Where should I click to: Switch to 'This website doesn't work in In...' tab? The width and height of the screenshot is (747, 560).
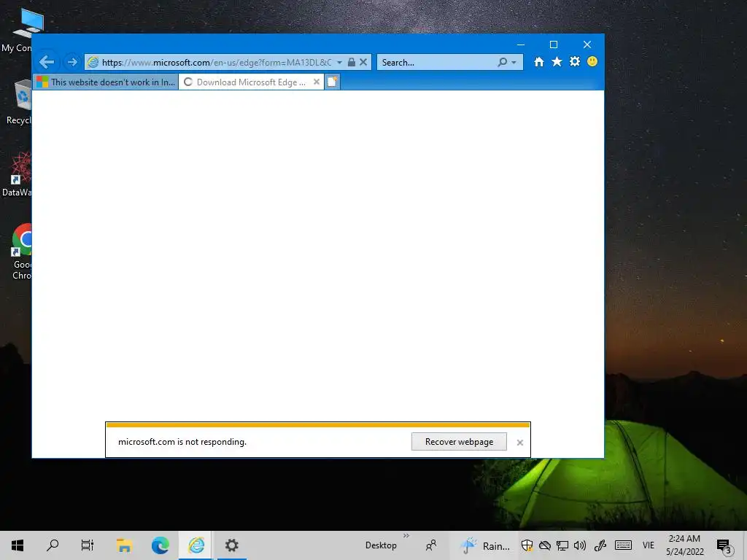coord(107,82)
